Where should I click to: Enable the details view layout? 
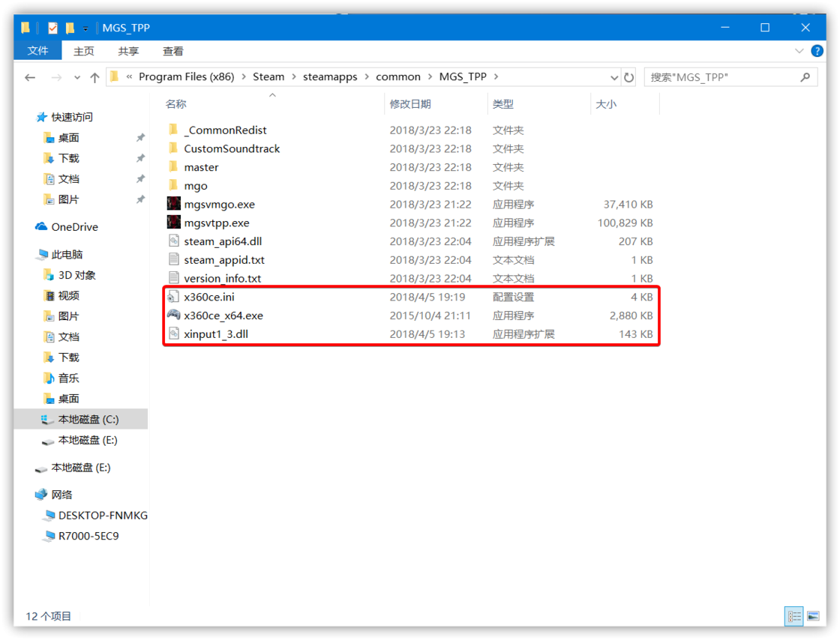click(793, 616)
